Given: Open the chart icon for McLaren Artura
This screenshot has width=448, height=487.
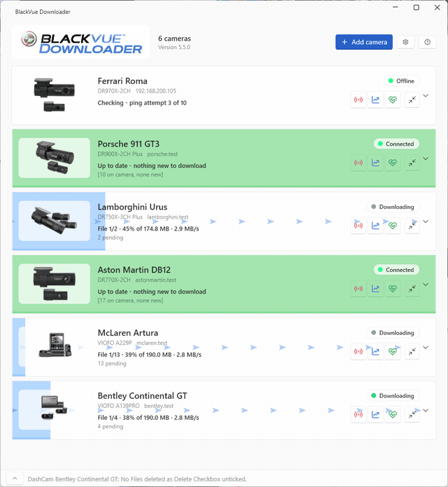Looking at the screenshot, I should pos(375,352).
